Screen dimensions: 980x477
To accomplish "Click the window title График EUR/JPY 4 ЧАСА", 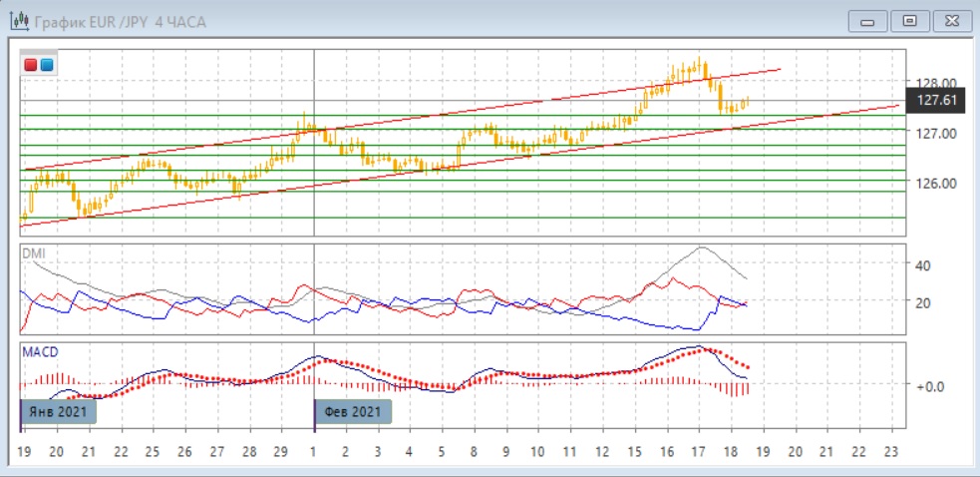I will pos(121,23).
